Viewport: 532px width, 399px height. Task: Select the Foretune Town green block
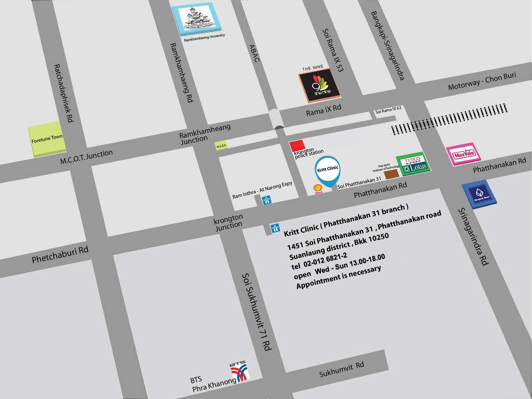click(x=47, y=139)
